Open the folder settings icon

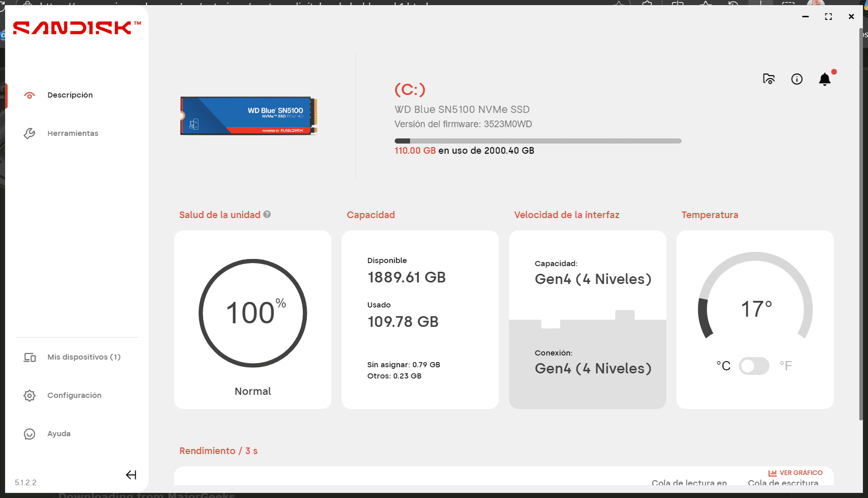[768, 79]
